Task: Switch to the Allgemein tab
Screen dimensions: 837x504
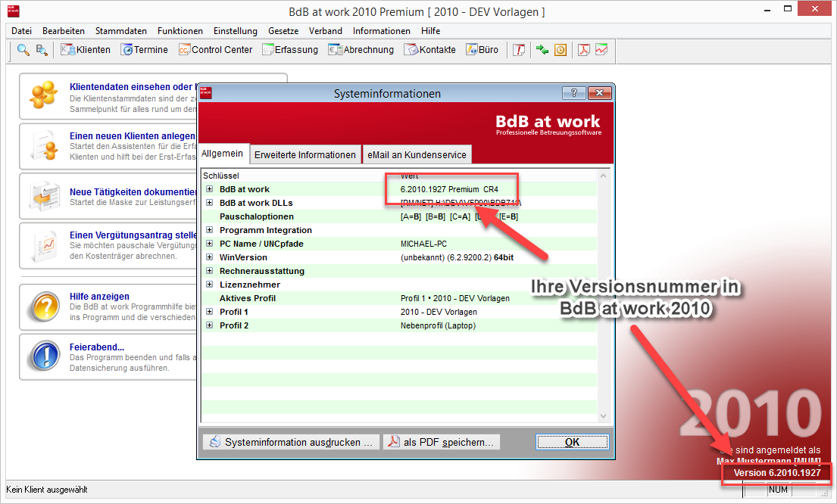Action: pos(223,154)
